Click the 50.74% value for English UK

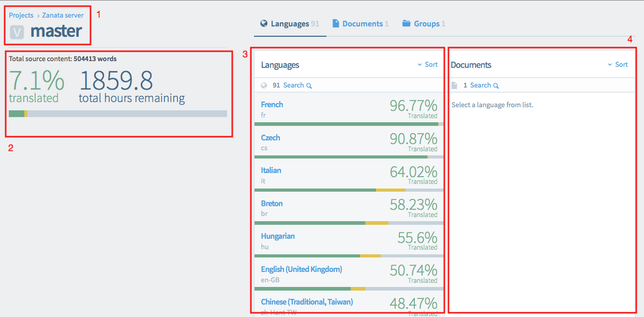pyautogui.click(x=413, y=270)
